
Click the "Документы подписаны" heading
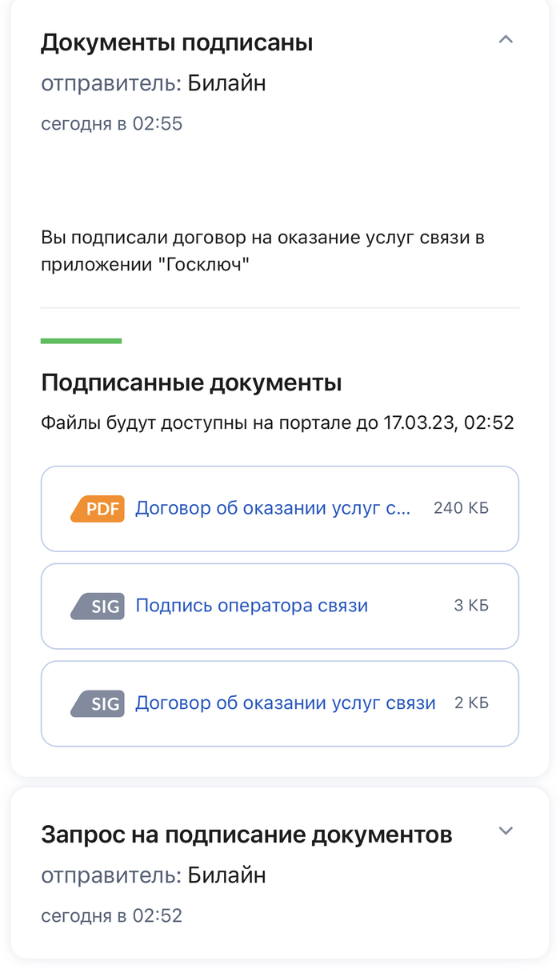177,43
